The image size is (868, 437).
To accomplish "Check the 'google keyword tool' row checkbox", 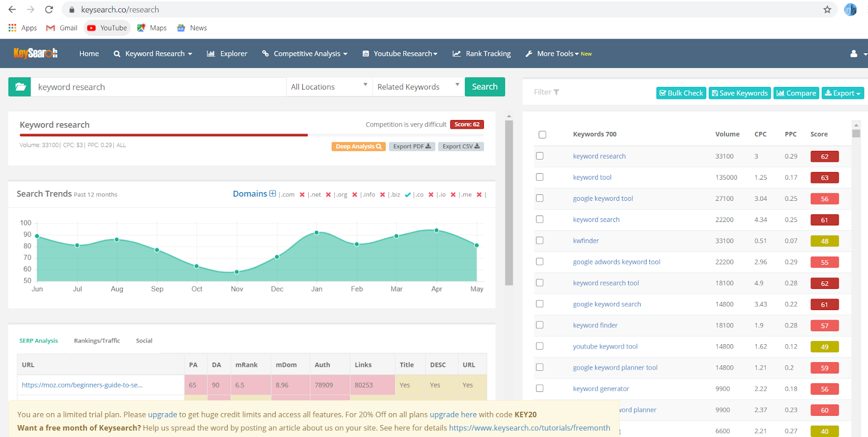I will [539, 198].
